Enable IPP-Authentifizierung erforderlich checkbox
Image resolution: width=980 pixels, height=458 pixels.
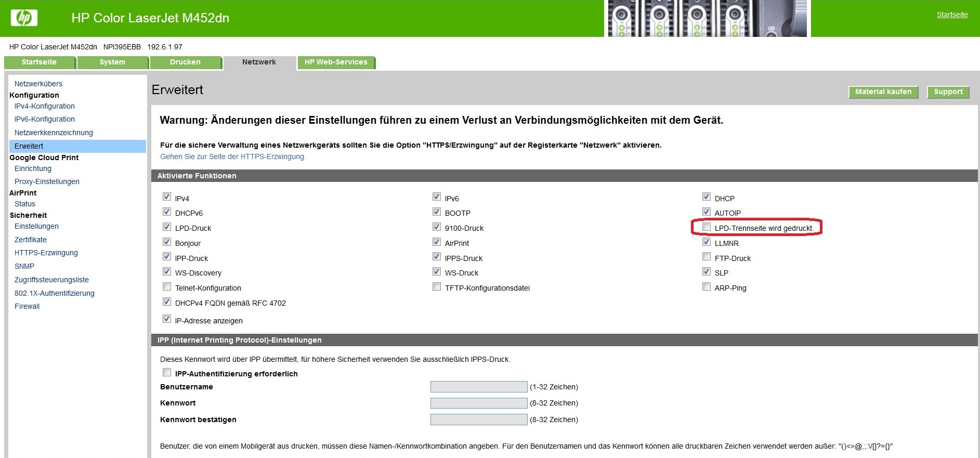click(167, 372)
